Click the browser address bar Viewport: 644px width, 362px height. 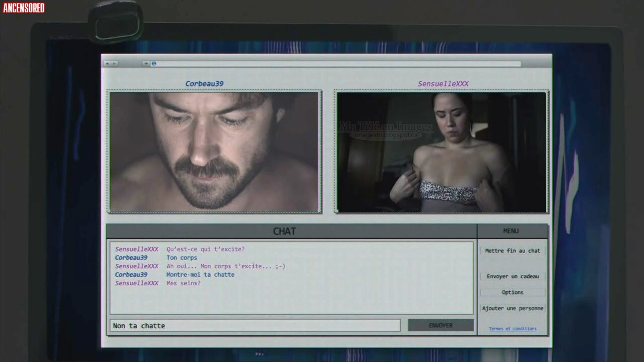pos(337,64)
